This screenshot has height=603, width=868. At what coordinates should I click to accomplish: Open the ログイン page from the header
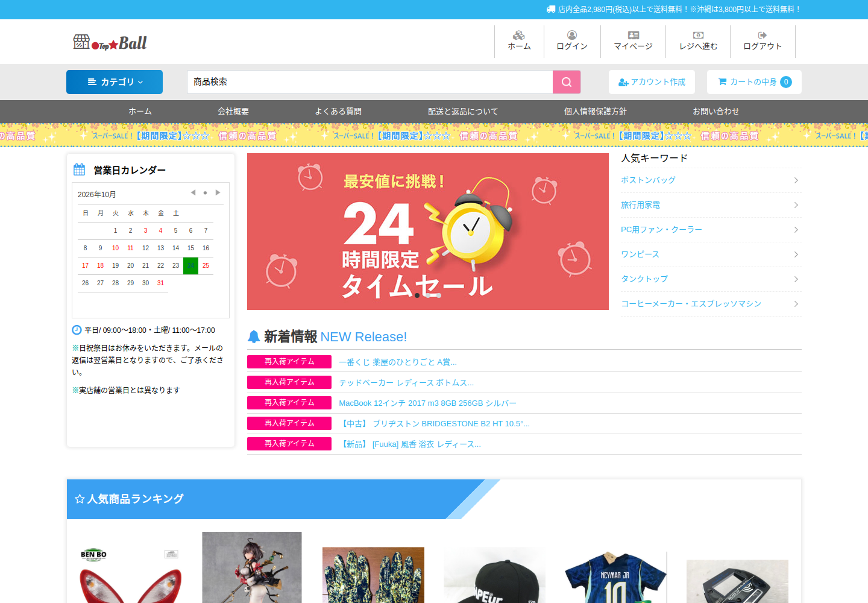(x=572, y=41)
